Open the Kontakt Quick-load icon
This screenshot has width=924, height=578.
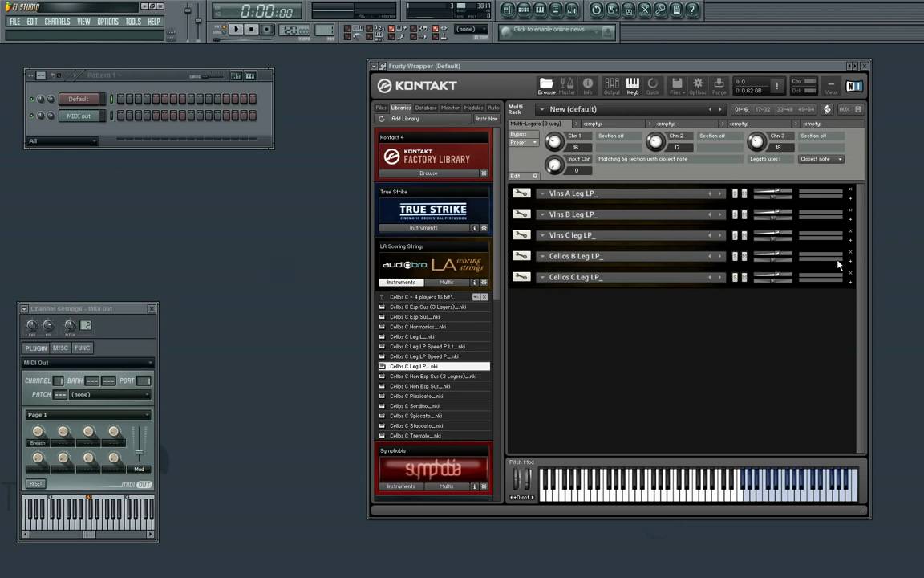tap(652, 86)
